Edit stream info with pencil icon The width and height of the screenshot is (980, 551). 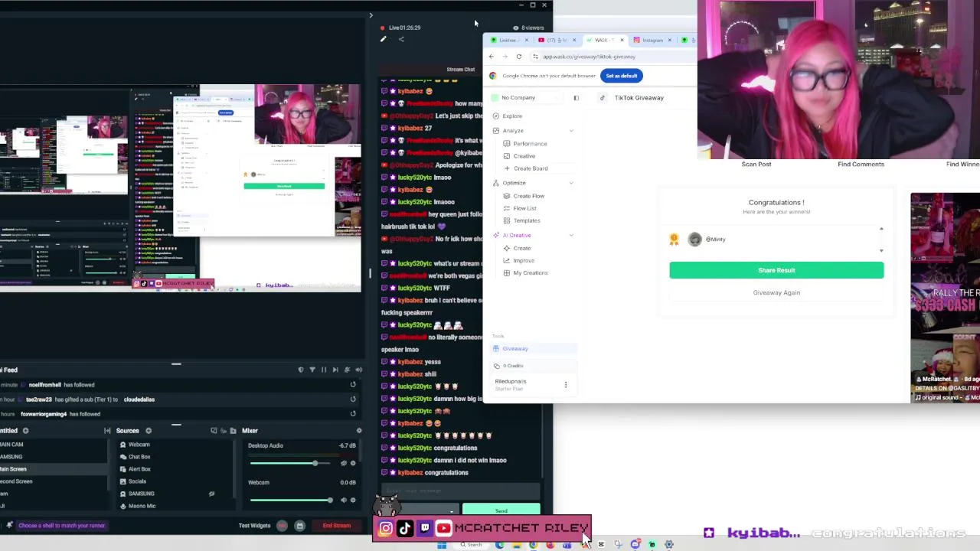pos(384,39)
